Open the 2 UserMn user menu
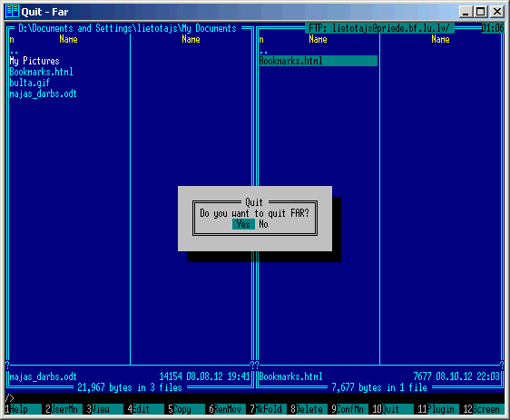Image resolution: width=510 pixels, height=420 pixels. (64, 409)
